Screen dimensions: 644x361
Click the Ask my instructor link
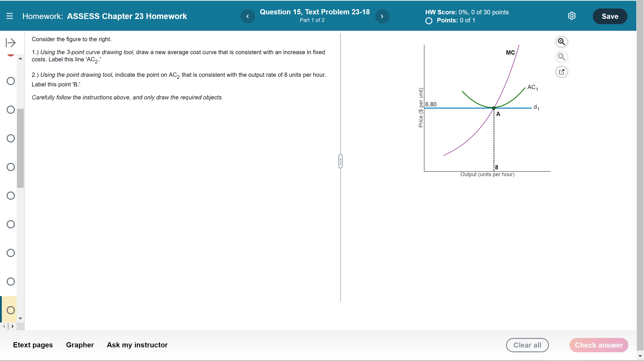click(137, 345)
